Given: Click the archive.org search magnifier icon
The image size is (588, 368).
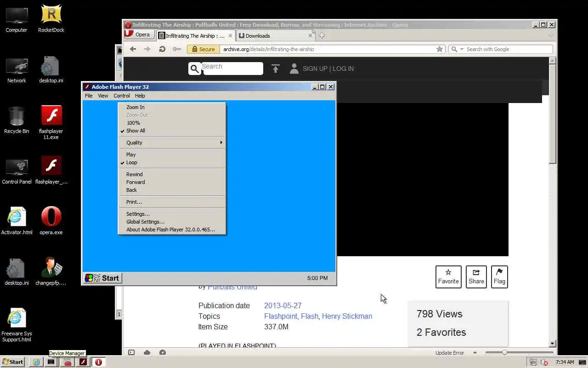Looking at the screenshot, I should point(194,69).
